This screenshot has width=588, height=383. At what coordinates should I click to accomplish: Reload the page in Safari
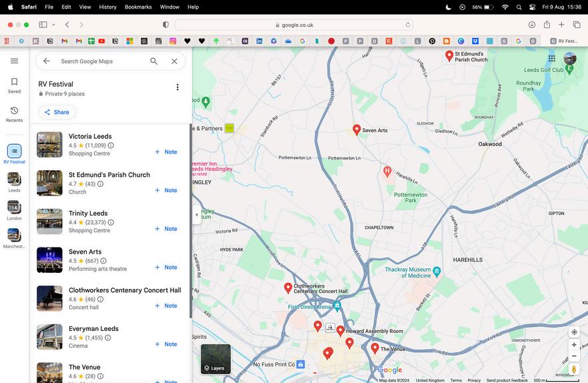tap(407, 25)
